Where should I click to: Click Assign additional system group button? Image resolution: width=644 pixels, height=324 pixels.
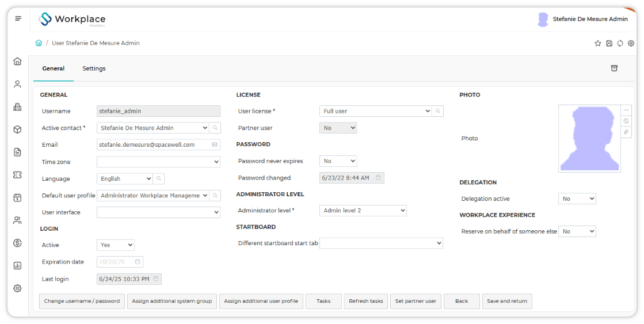coord(172,301)
